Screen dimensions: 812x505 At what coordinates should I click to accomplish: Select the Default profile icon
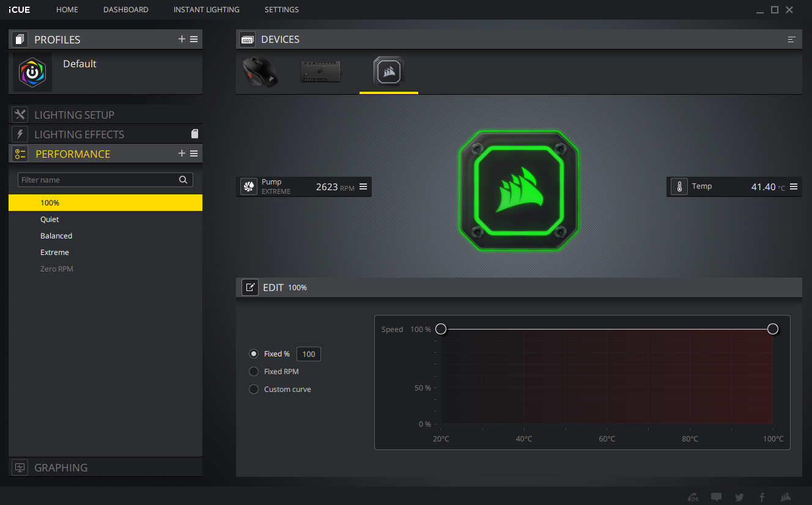(x=32, y=72)
